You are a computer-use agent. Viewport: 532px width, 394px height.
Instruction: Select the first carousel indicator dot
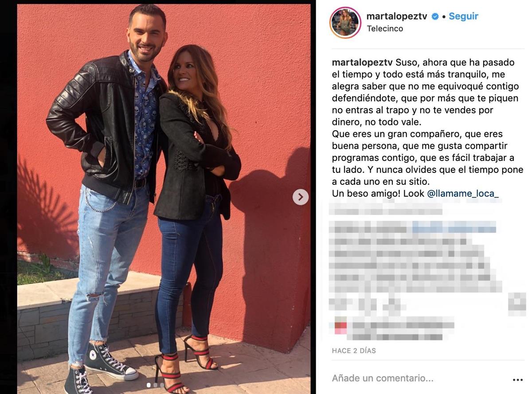149,385
